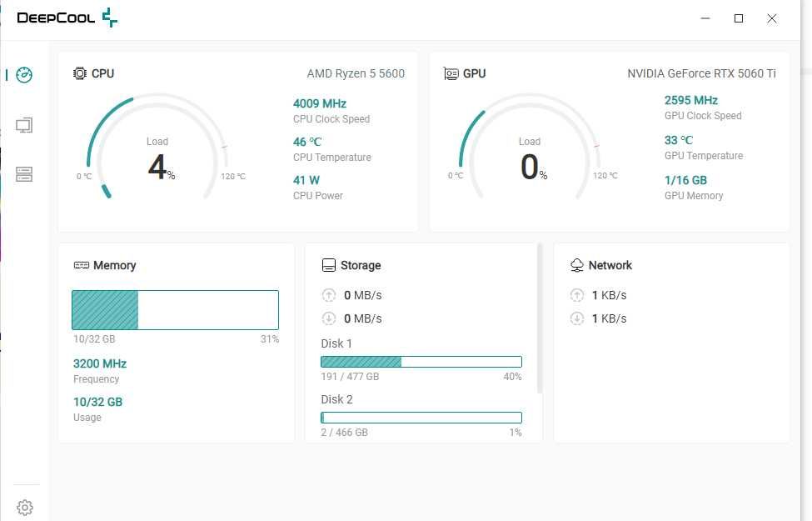Click the DeepCool logo

point(67,18)
